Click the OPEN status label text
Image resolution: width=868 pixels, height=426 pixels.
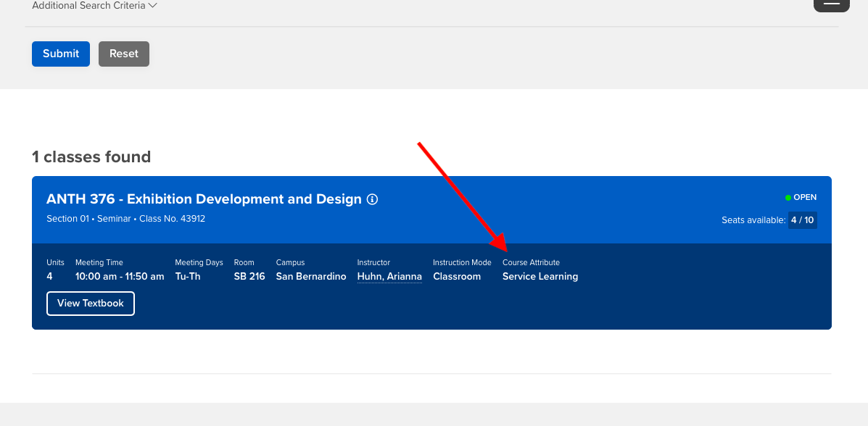pos(805,197)
